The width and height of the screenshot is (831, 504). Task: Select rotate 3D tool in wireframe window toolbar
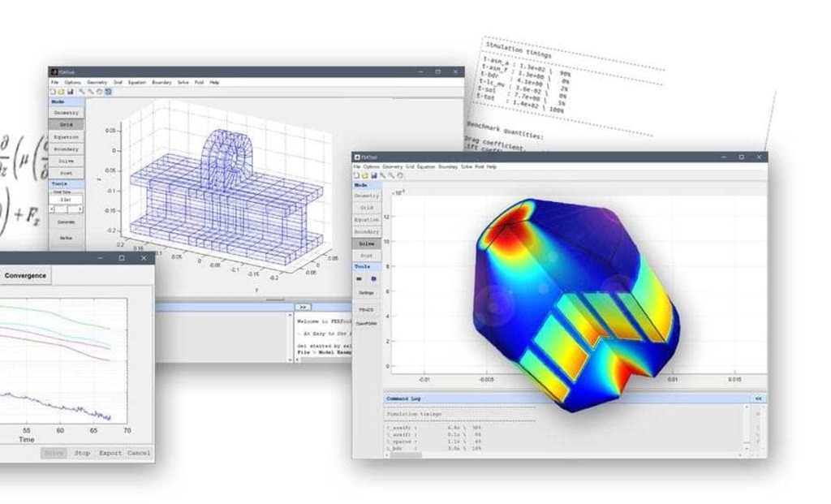107,92
